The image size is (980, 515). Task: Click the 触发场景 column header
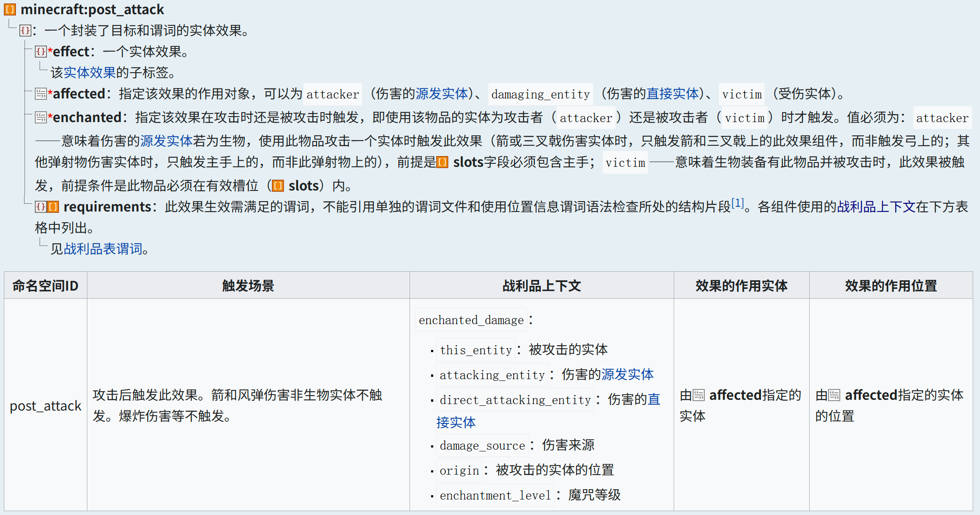coord(248,285)
